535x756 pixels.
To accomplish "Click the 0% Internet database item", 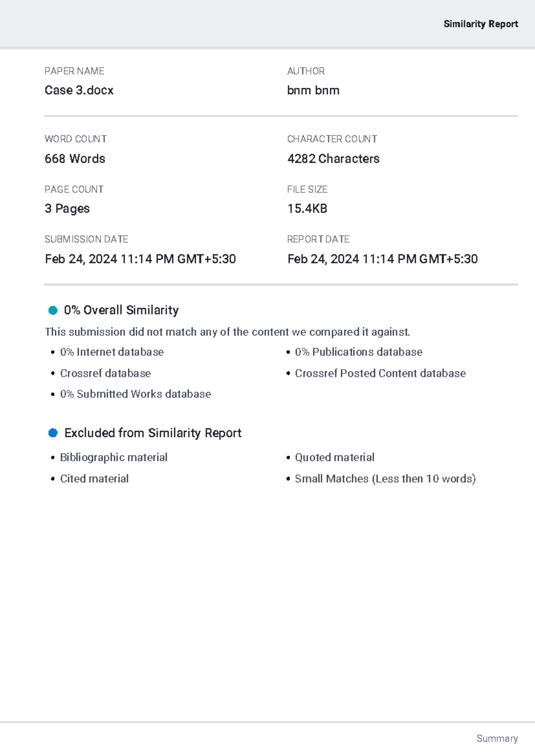I will [112, 352].
